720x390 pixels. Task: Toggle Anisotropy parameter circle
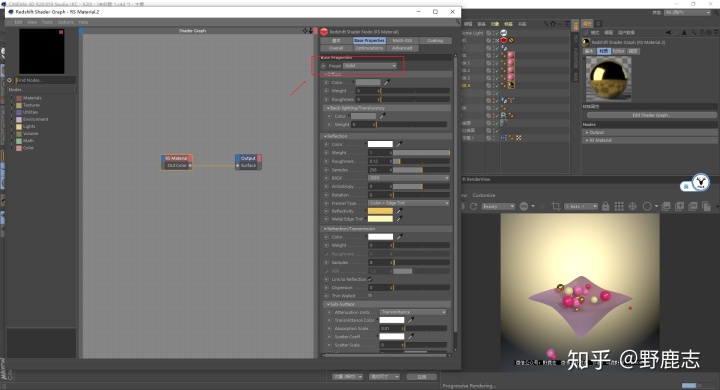[326, 187]
